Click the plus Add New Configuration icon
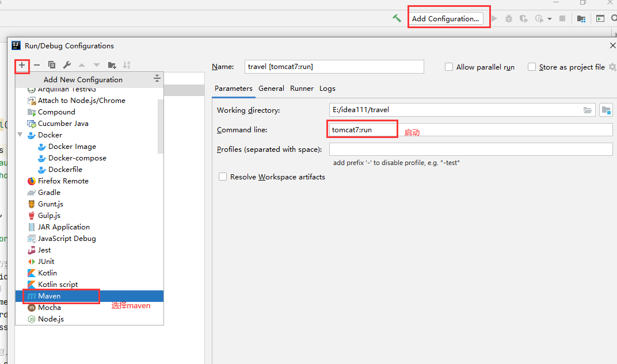Screen dimensions: 617x364 point(22,65)
